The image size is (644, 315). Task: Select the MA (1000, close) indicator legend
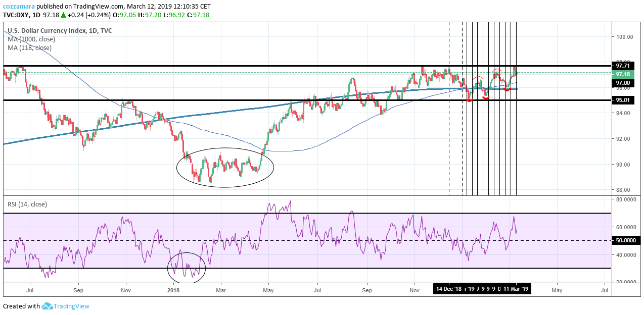pos(31,39)
